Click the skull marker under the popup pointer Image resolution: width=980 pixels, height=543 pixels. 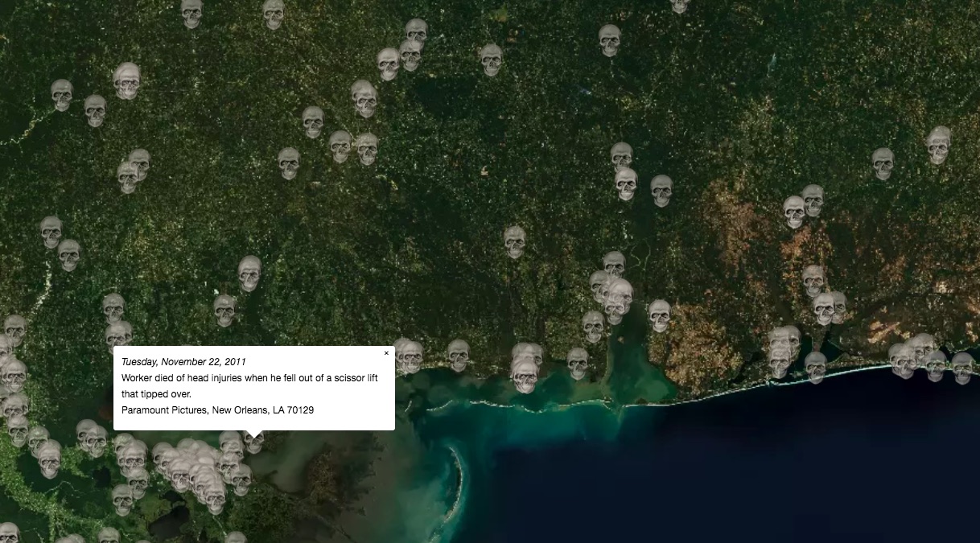tap(254, 441)
